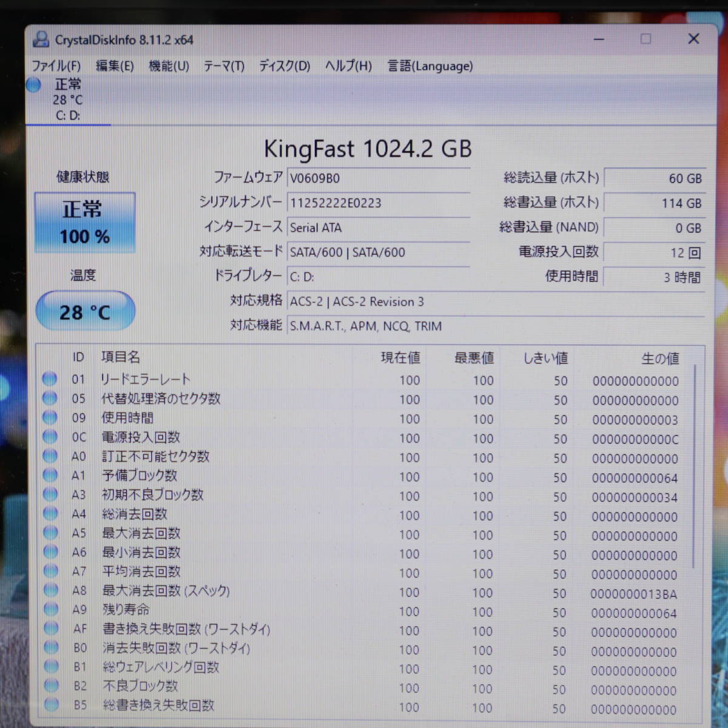
Task: Click the status orb for B2 不良ブロック数
Action: [52, 686]
